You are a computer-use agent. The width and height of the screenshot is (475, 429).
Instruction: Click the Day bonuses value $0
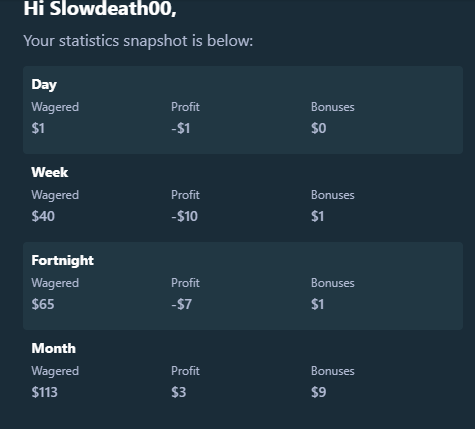pyautogui.click(x=319, y=128)
